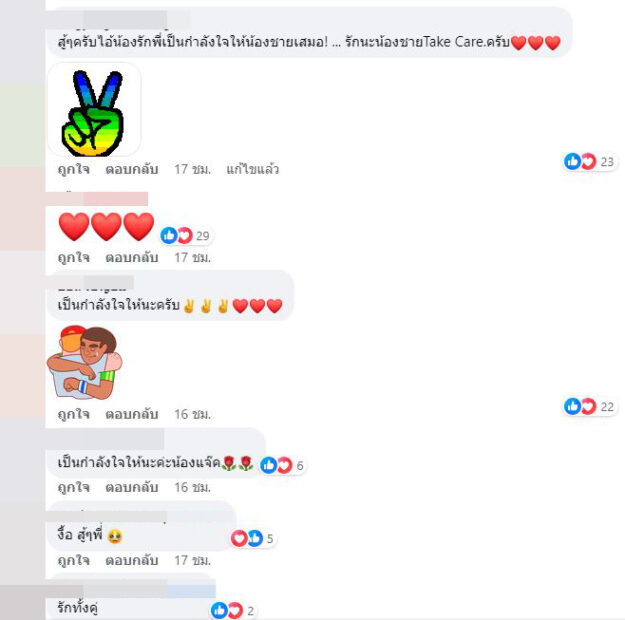This screenshot has height=620, width=625.
Task: Click the 16 ชม. timestamp under hugging sticker
Action: [193, 414]
